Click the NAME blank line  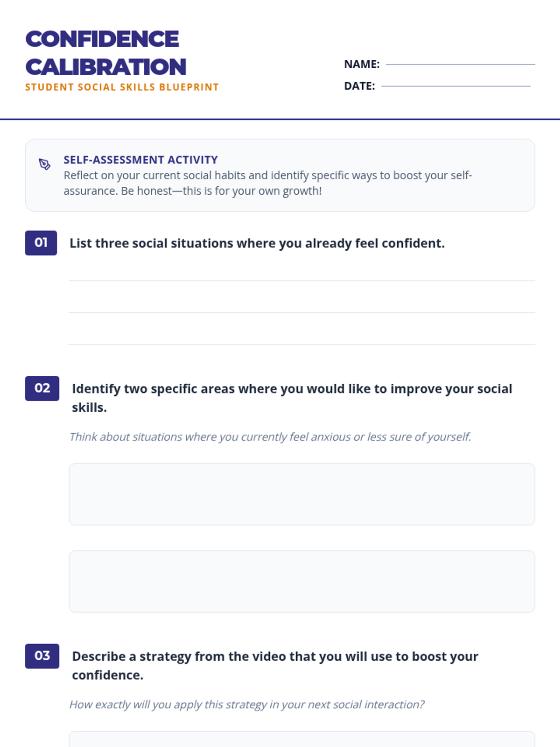point(461,64)
